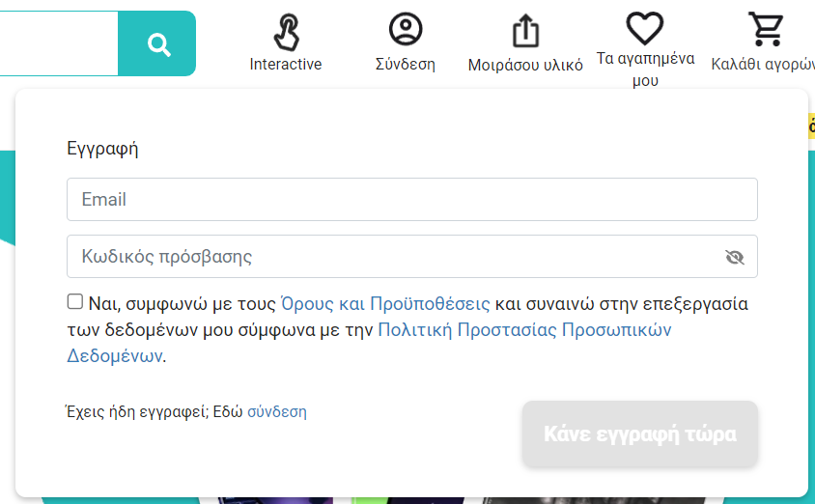Open the Όρους και Προϋποθέσεις link

tap(385, 304)
